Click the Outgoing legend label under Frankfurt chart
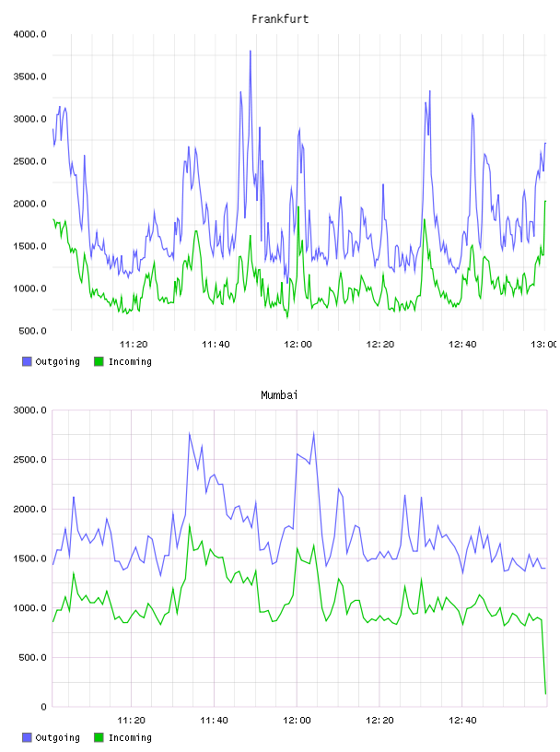Viewport: 560px width, 752px height. 57,362
